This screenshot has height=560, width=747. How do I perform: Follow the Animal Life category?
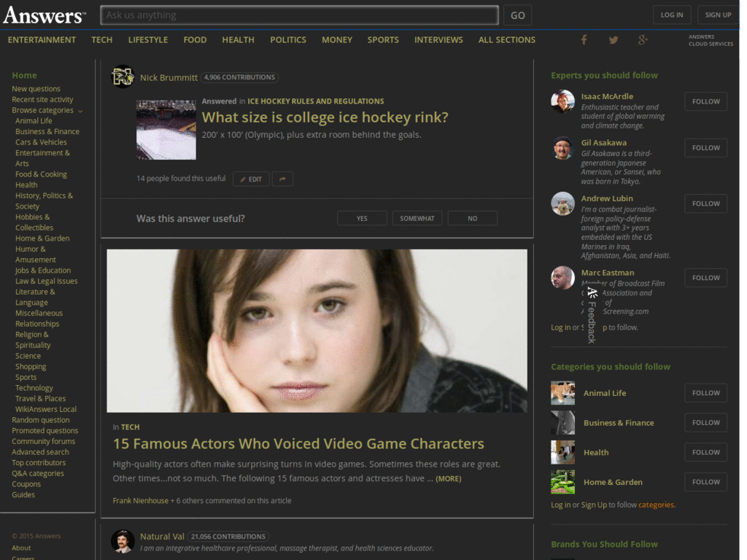click(x=706, y=393)
